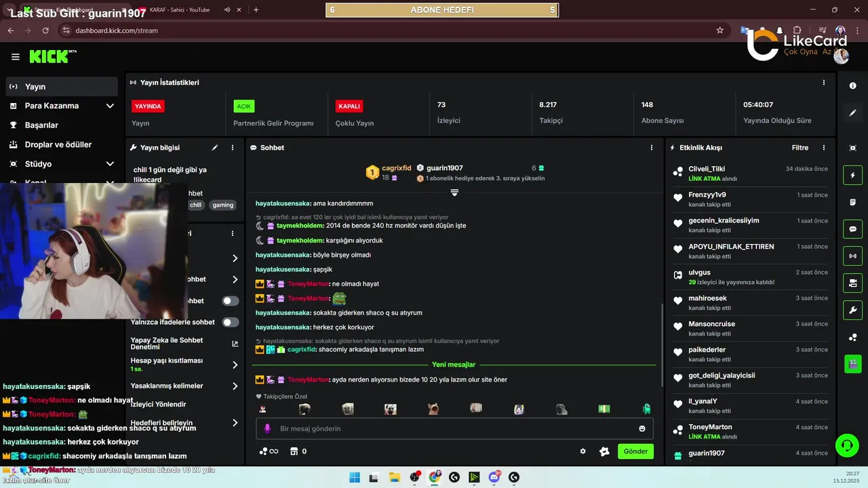The image size is (868, 488).
Task: Click ulvgus raid entry in activity feed
Action: pos(750,277)
